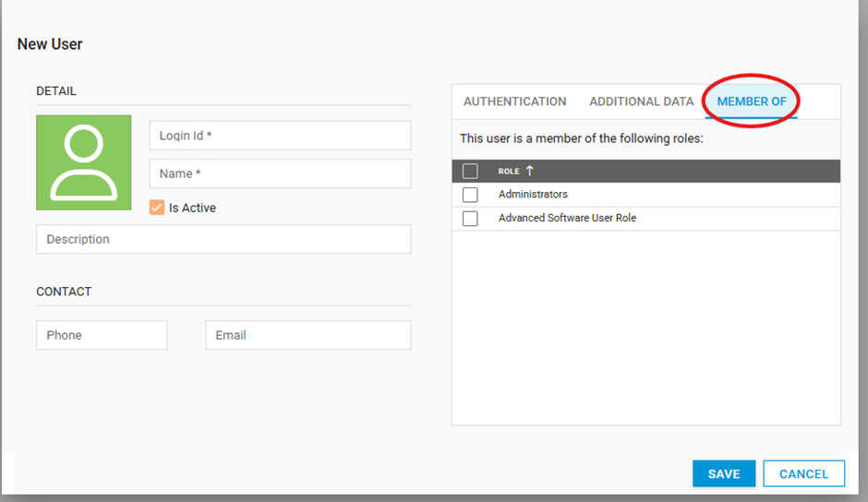868x502 pixels.
Task: Select the Phone input box
Action: tap(102, 335)
